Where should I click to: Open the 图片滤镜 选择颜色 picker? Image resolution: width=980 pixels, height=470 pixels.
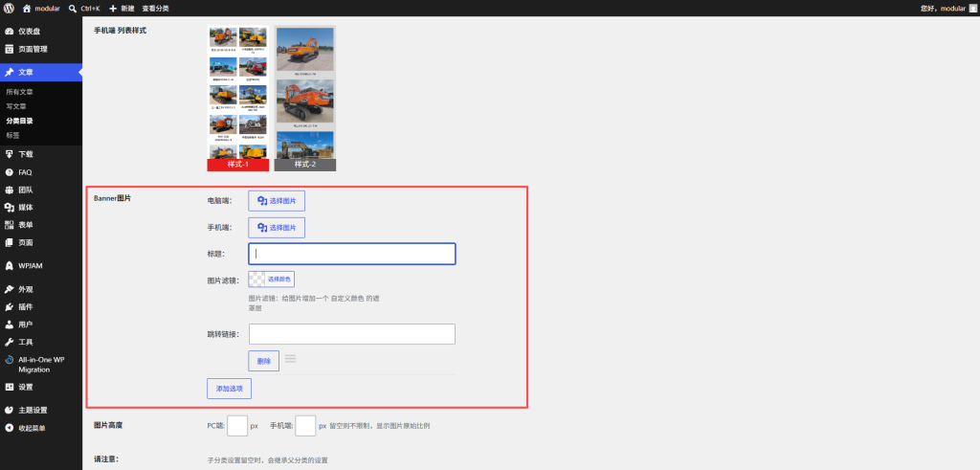click(x=271, y=279)
